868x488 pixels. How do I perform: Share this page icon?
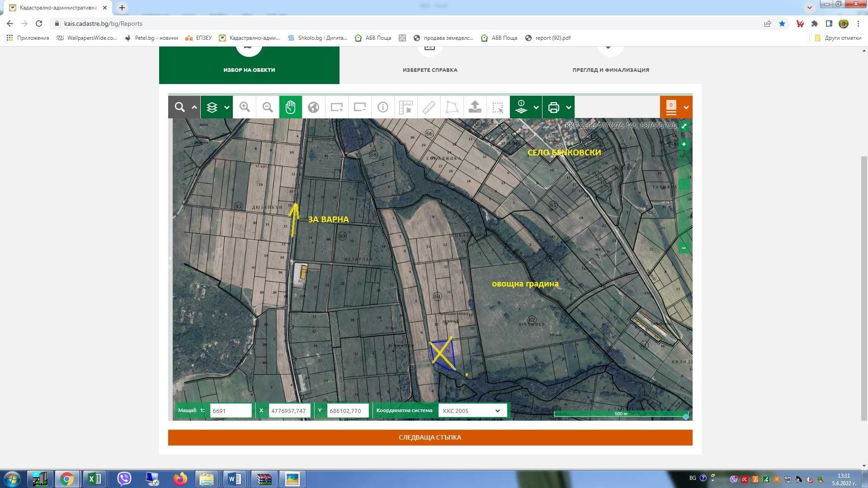pyautogui.click(x=768, y=23)
